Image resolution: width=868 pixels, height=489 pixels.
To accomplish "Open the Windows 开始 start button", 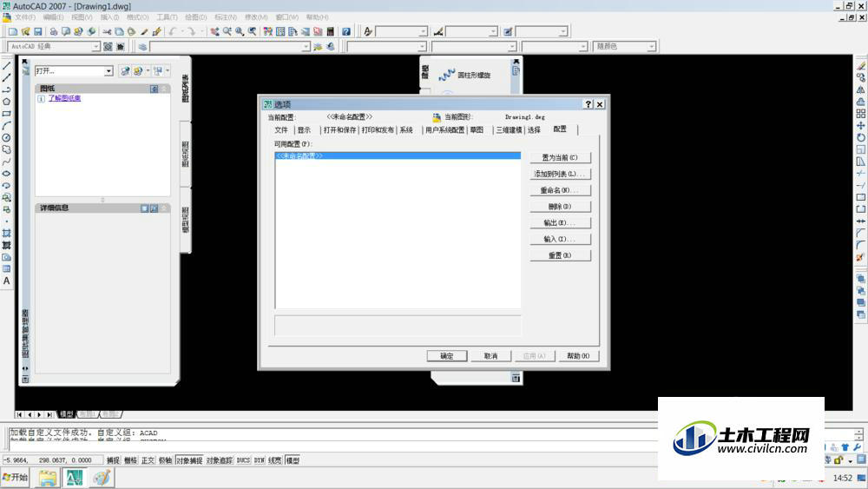I will click(x=15, y=478).
